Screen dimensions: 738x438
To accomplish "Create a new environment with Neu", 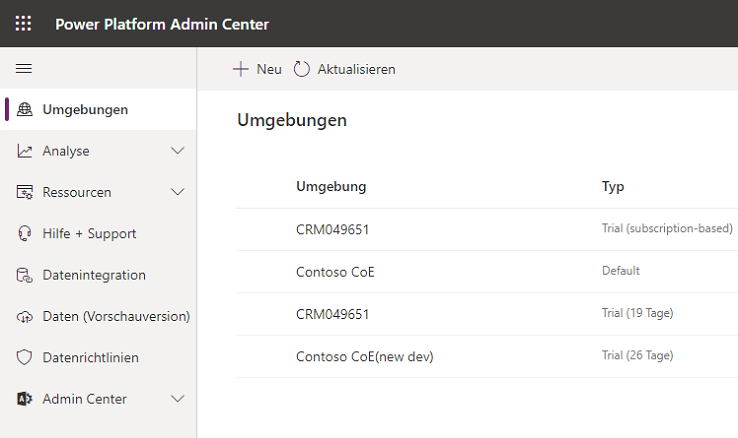I will 257,69.
